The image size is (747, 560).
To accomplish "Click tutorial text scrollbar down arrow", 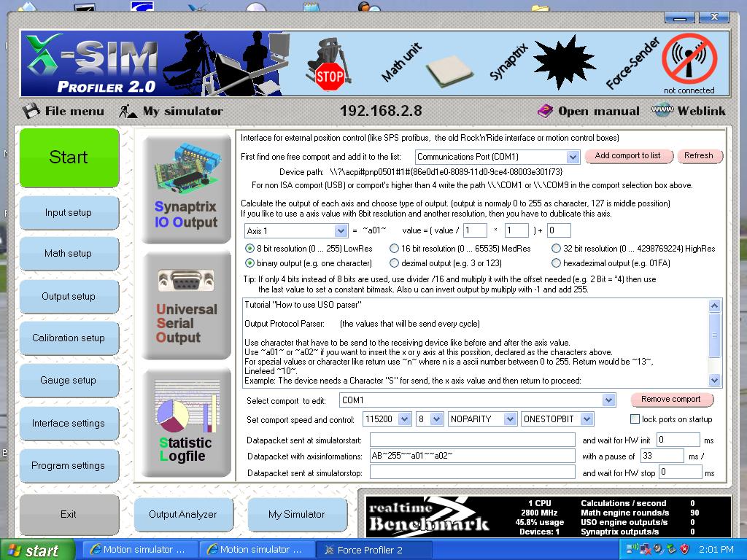I will click(714, 379).
